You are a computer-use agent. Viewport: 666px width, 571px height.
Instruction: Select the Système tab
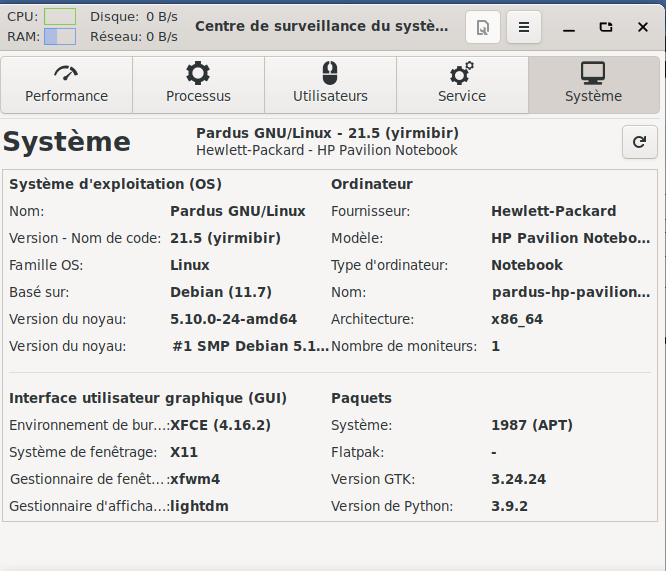point(594,85)
